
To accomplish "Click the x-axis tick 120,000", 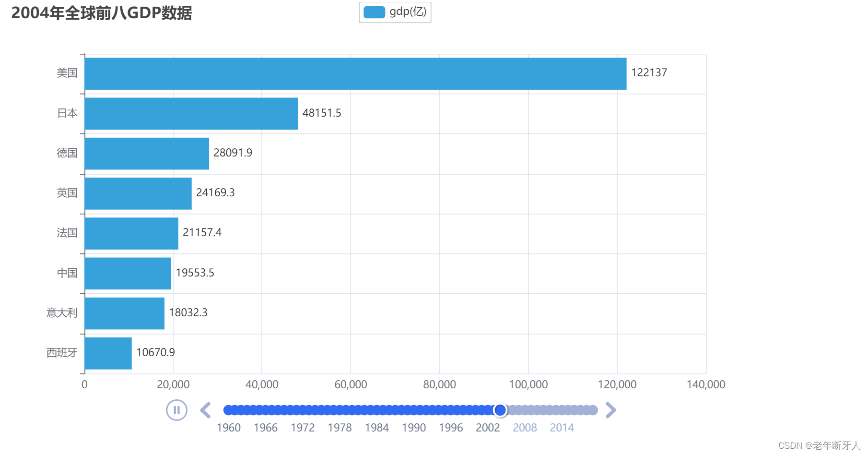I will 617,384.
